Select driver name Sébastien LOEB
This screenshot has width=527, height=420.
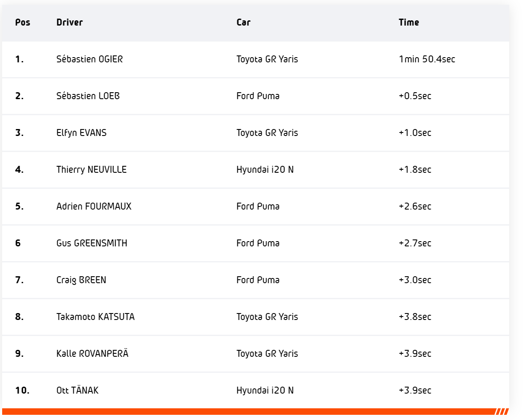pos(88,96)
